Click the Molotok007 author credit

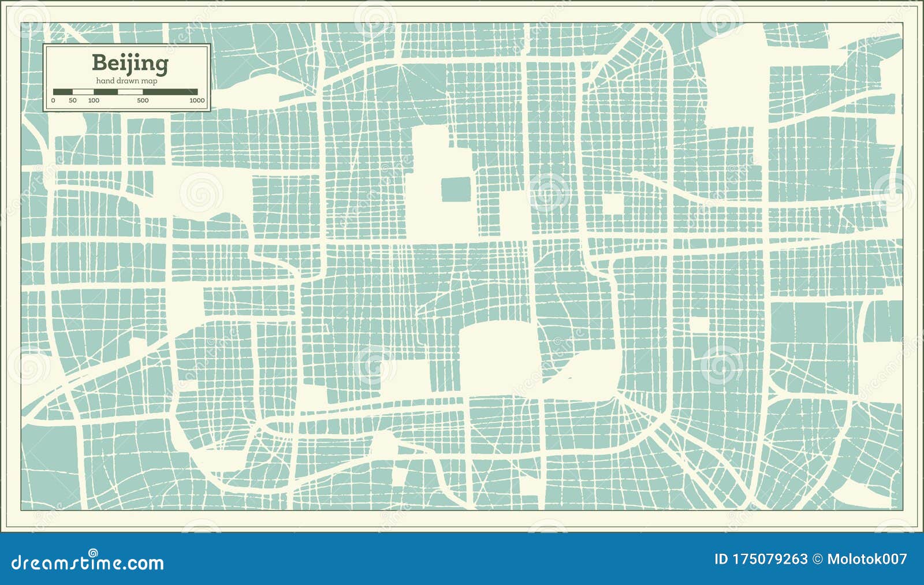click(866, 558)
